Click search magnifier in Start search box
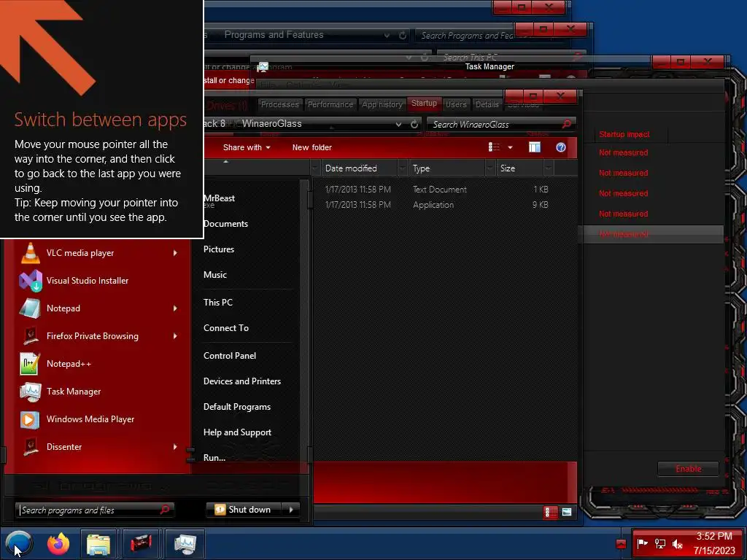The height and width of the screenshot is (560, 747). tap(165, 510)
